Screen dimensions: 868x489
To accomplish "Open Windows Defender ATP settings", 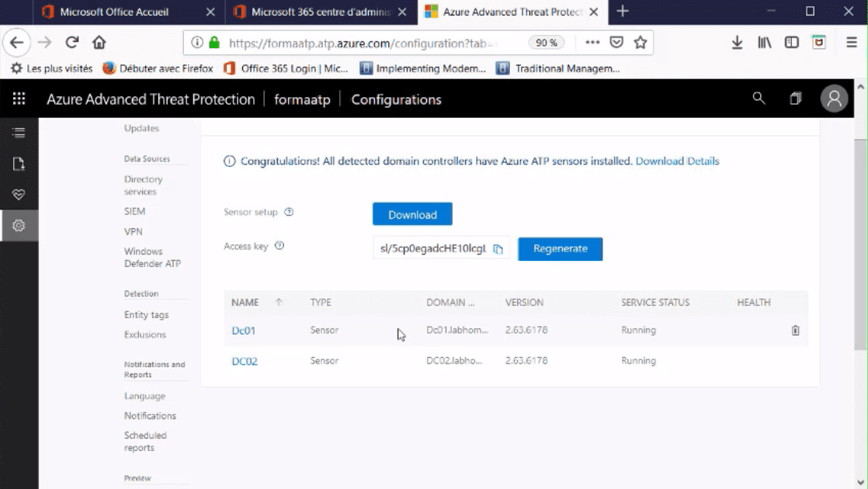I will [x=152, y=257].
